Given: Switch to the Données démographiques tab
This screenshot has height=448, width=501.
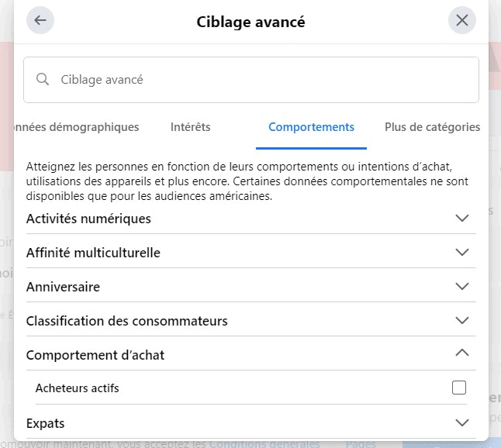Looking at the screenshot, I should tap(77, 127).
